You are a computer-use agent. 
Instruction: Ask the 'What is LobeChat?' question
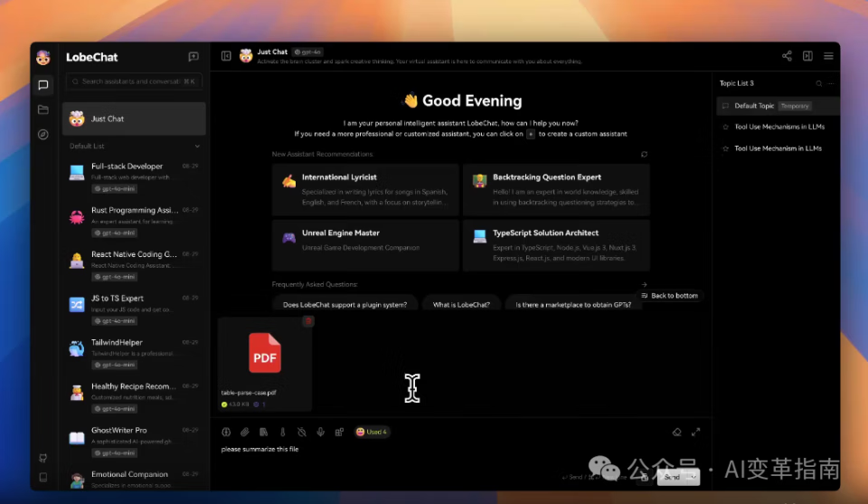click(x=461, y=305)
